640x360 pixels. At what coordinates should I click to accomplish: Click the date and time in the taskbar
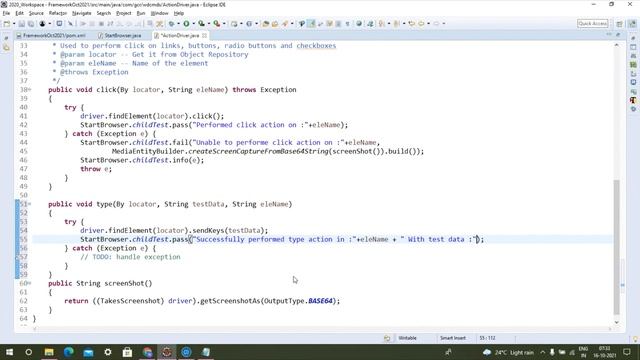604,352
